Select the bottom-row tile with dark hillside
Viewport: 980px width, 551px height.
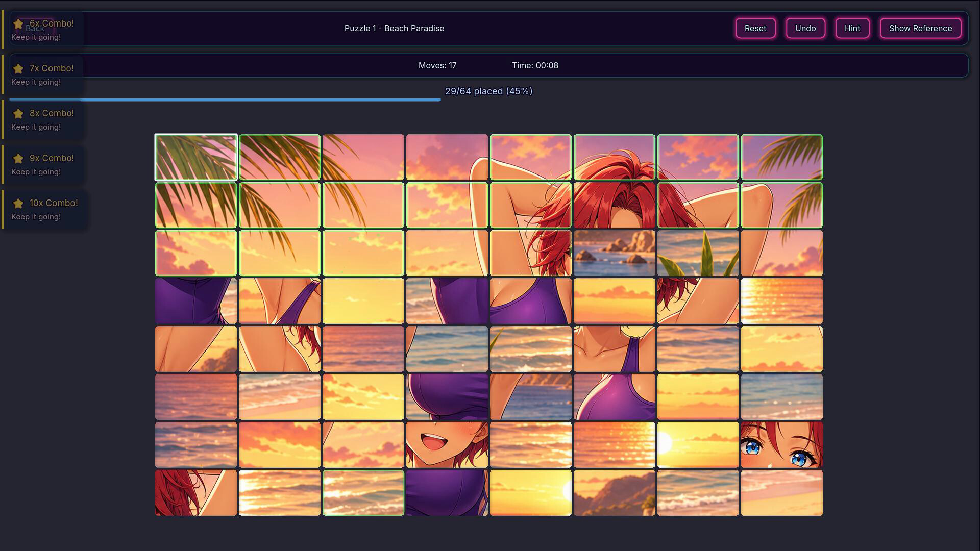tap(614, 493)
